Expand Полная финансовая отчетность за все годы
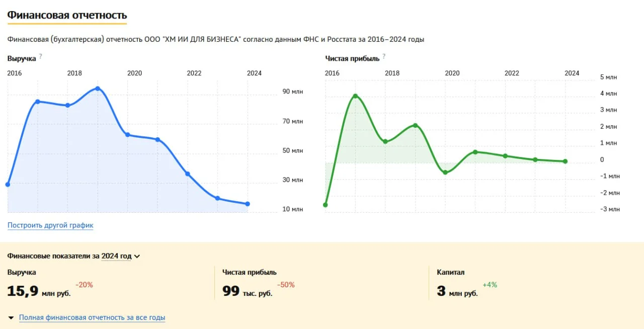Viewport: 644px width, 329px height. tap(92, 318)
